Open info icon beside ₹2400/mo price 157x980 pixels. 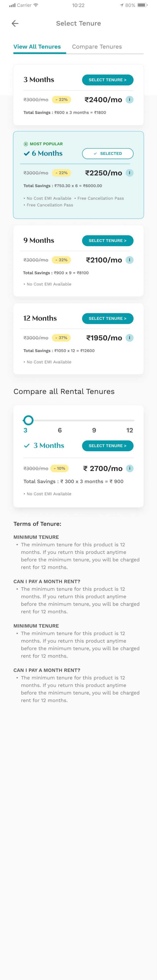[130, 100]
